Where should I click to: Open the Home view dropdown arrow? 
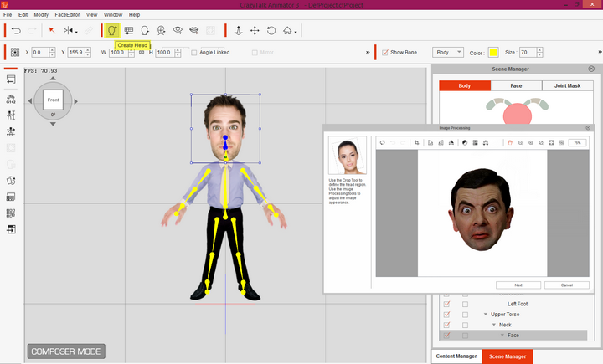[x=296, y=33]
